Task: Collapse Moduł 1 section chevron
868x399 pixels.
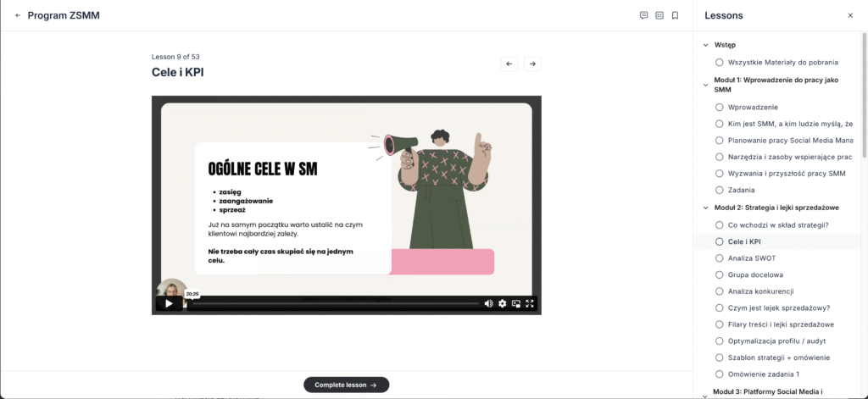Action: [705, 84]
